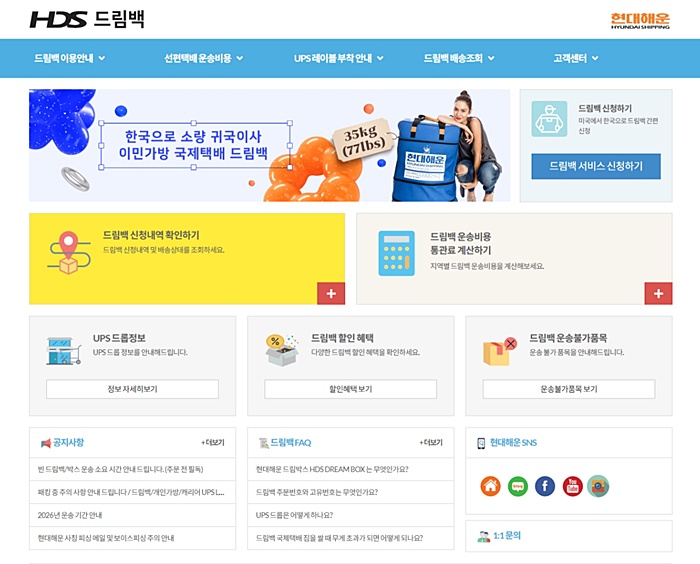Click the delivery person icon beside 드림백 신청하기

click(x=549, y=119)
